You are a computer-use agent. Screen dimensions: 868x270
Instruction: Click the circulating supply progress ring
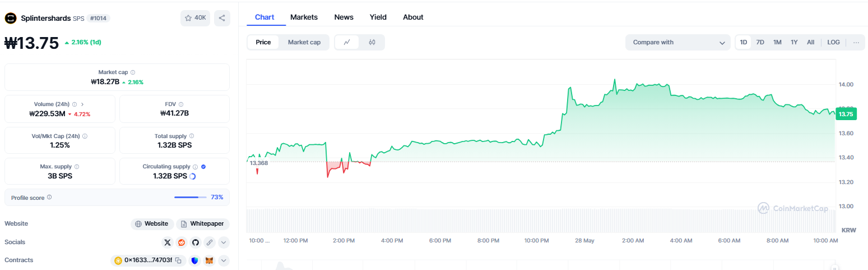(193, 176)
